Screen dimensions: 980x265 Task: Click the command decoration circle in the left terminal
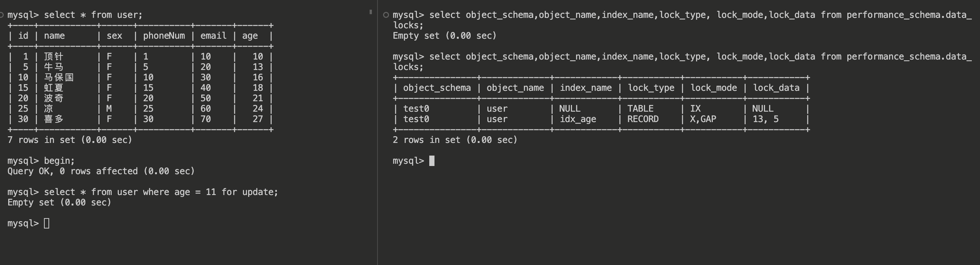click(1, 15)
